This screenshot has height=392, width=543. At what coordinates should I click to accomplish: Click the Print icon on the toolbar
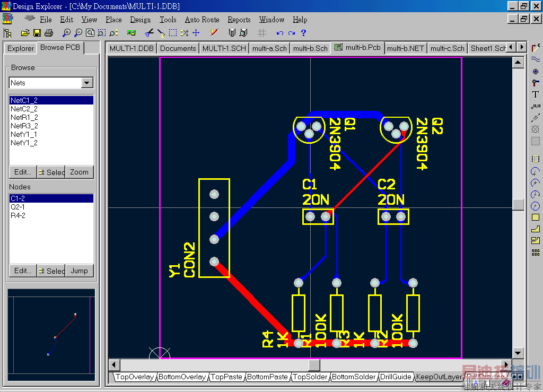[x=47, y=33]
